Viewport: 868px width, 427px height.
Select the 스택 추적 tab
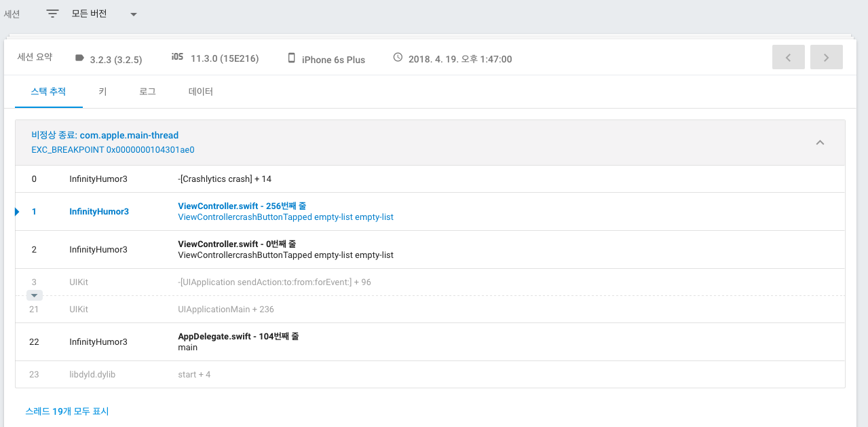pos(48,92)
